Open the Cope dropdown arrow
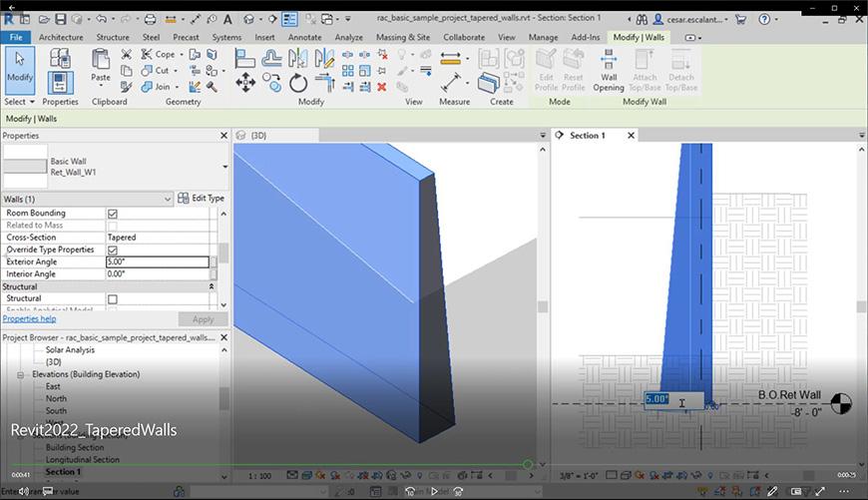This screenshot has width=868, height=500. [x=182, y=55]
